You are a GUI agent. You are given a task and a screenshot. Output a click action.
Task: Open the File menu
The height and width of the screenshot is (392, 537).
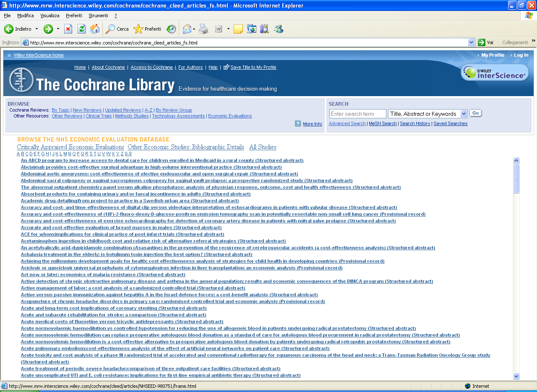7,16
